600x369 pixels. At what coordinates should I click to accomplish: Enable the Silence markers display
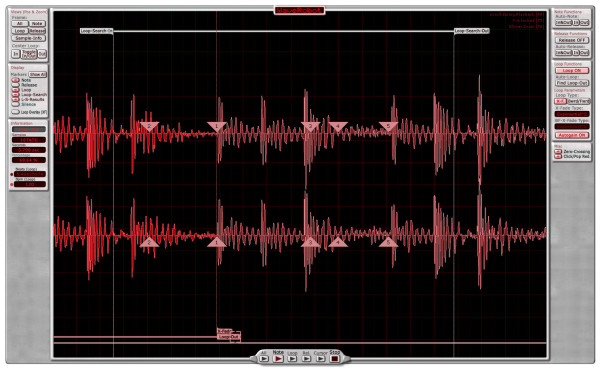(x=16, y=104)
